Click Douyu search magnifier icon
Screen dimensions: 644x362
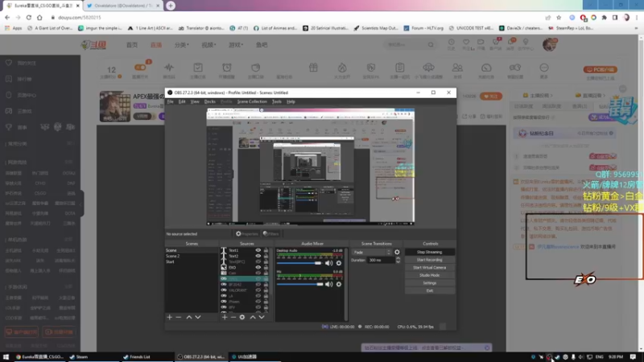[431, 44]
